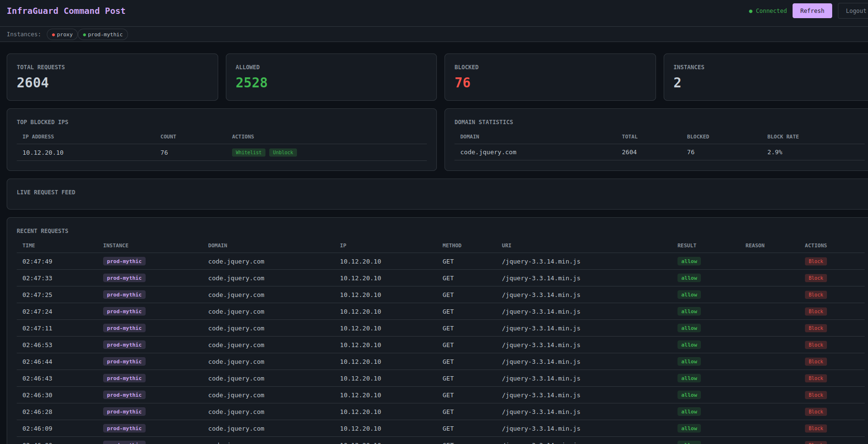
Task: Click the Live Request Feed heading
Action: click(x=46, y=192)
